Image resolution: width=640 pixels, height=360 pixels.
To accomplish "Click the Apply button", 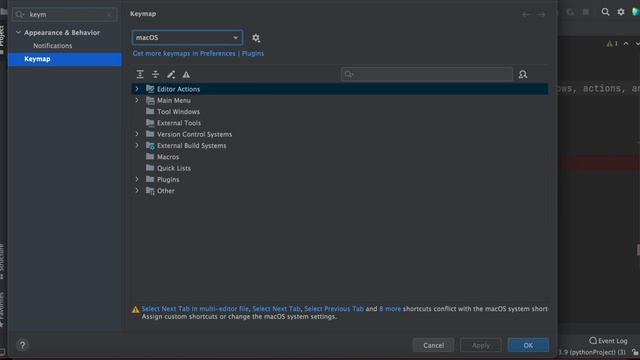I will click(481, 345).
